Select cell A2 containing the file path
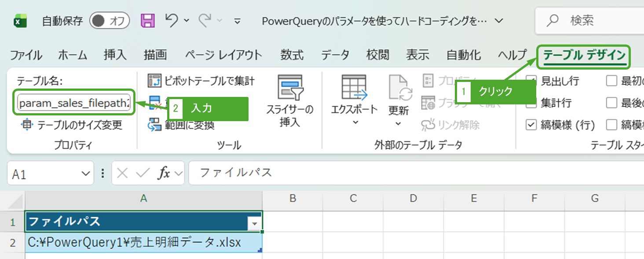 pos(143,242)
